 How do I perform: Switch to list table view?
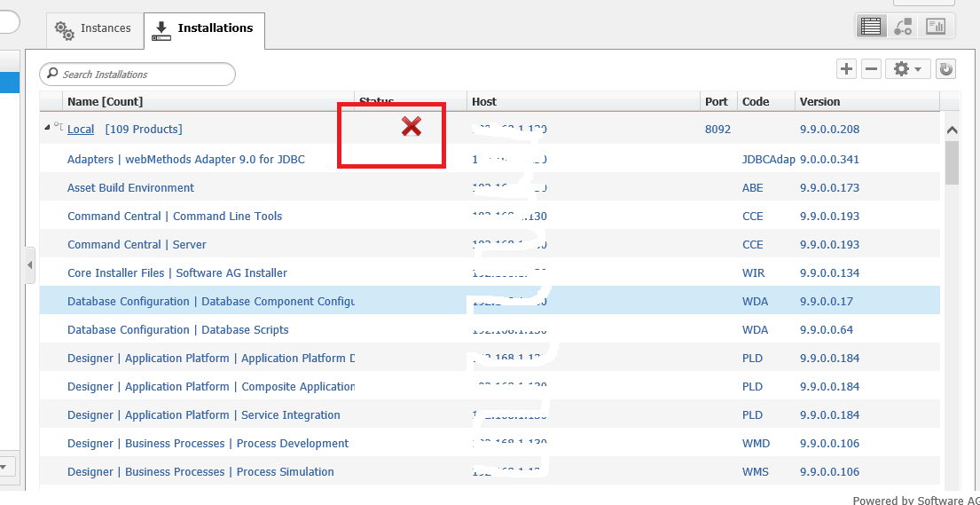click(871, 27)
